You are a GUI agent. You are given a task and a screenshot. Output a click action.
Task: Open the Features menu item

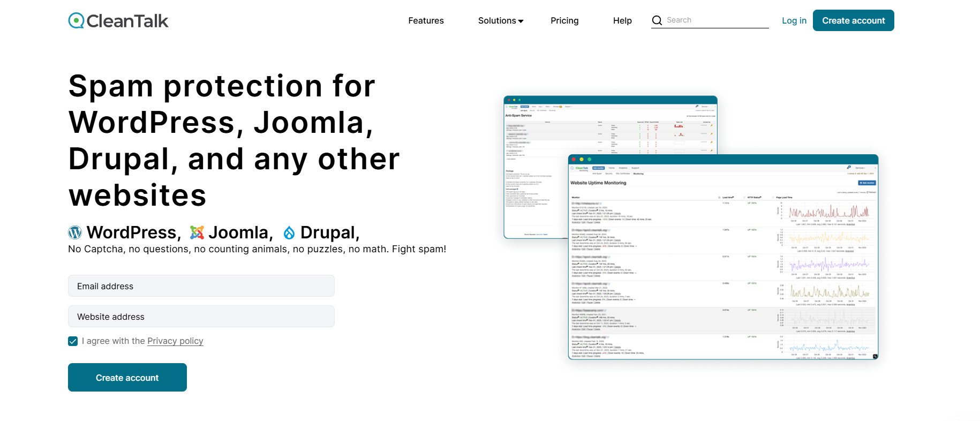[x=426, y=20]
